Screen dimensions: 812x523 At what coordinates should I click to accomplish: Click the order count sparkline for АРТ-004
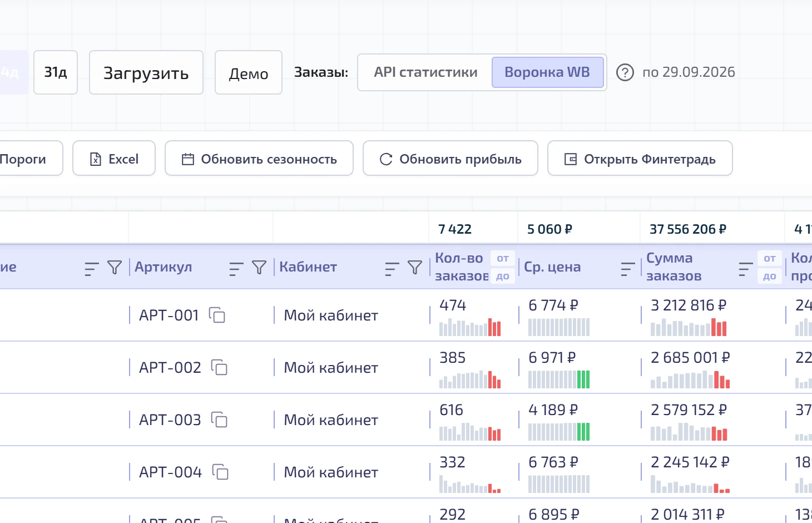pyautogui.click(x=470, y=483)
